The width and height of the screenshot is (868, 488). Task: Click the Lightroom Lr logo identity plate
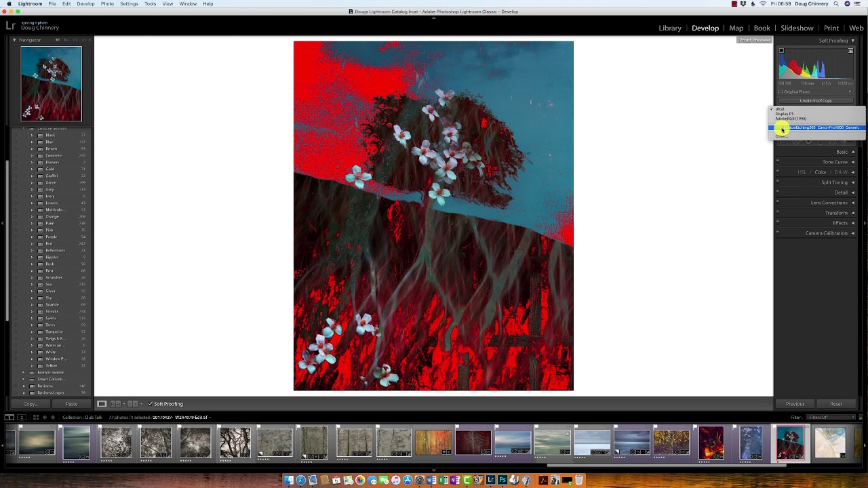coord(10,26)
